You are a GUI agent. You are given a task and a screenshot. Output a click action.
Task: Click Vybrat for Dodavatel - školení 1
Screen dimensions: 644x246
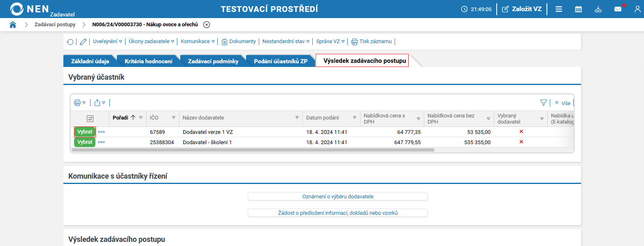click(x=85, y=142)
